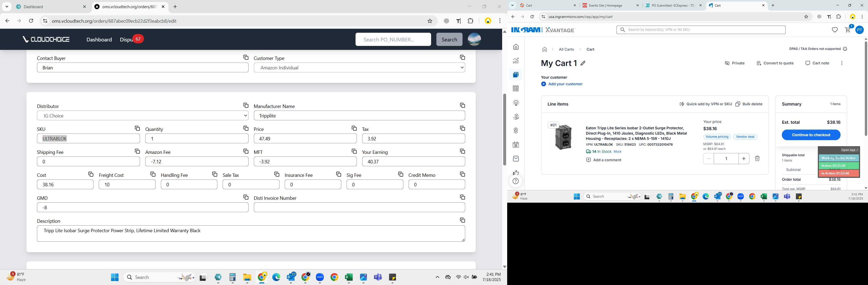Copy the Shipping Fee value

coord(137,151)
